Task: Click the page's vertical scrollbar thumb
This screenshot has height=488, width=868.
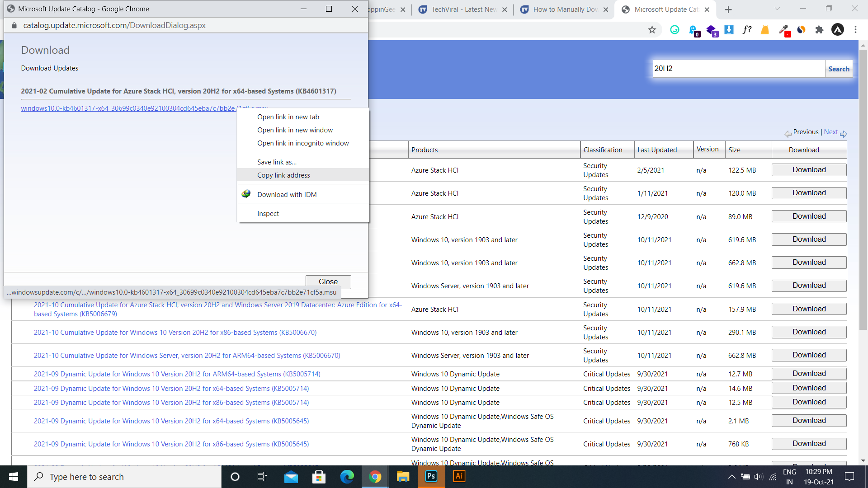Action: coord(863,190)
